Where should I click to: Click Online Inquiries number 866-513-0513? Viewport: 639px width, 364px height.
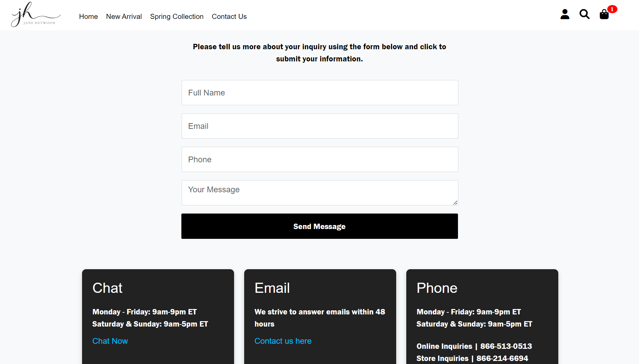point(506,346)
